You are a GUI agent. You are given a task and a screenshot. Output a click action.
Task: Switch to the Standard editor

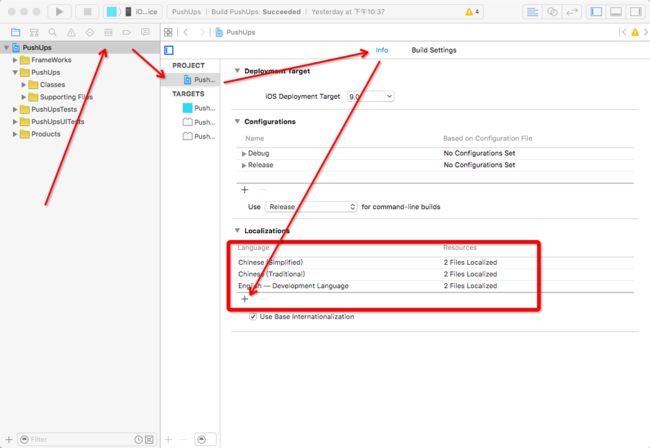pyautogui.click(x=532, y=12)
